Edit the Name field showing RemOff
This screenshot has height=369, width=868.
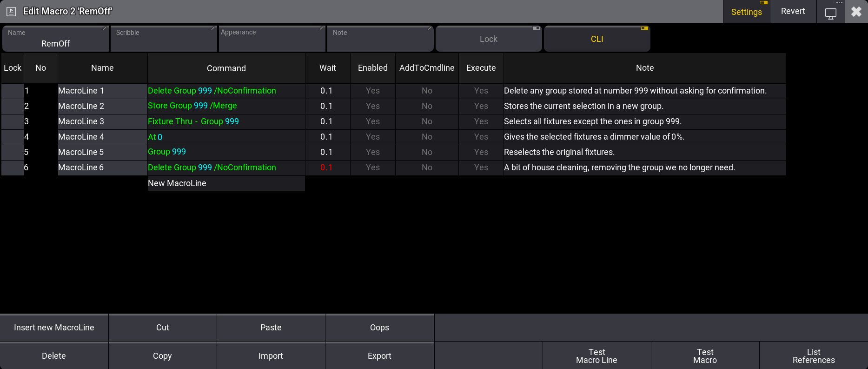(55, 39)
